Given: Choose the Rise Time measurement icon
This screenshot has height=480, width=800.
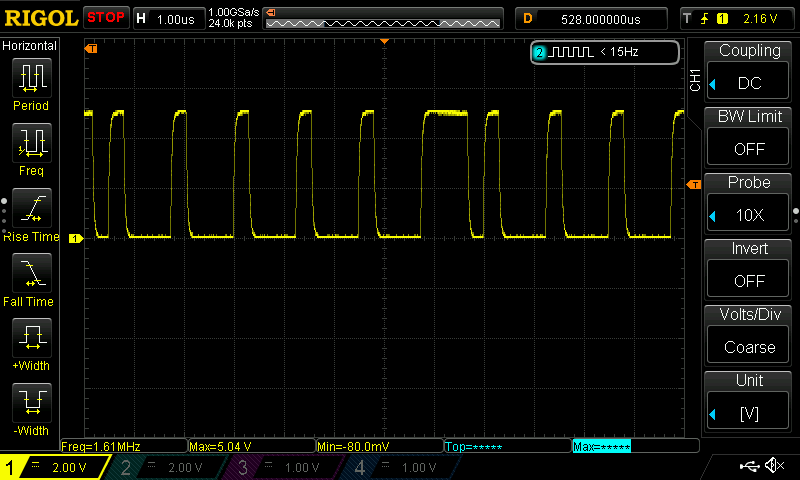Looking at the screenshot, I should [x=31, y=208].
